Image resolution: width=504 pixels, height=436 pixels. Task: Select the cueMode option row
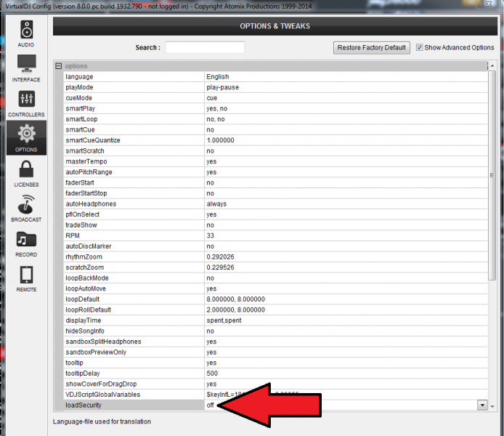pos(275,98)
